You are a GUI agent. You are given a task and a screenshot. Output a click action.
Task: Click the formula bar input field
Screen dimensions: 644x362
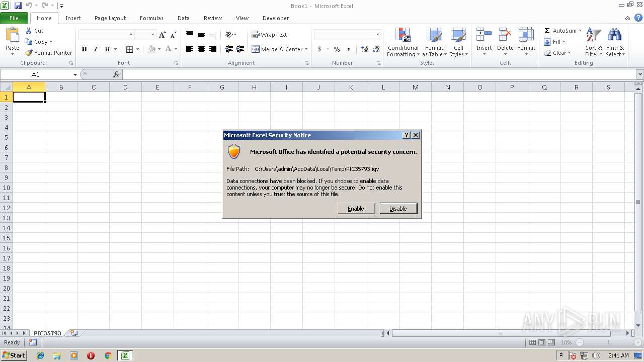click(x=379, y=74)
